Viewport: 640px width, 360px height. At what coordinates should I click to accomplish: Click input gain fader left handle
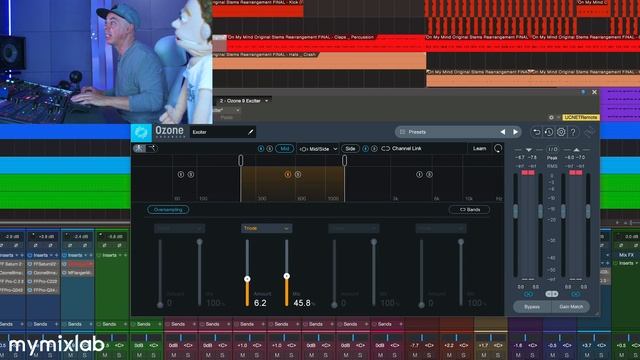(x=516, y=211)
